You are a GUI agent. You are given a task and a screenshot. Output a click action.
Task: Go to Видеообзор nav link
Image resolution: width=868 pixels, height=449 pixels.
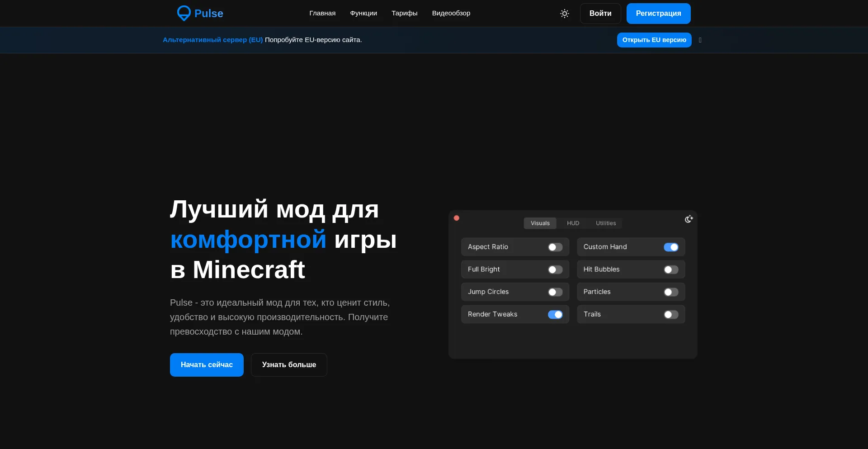[451, 13]
